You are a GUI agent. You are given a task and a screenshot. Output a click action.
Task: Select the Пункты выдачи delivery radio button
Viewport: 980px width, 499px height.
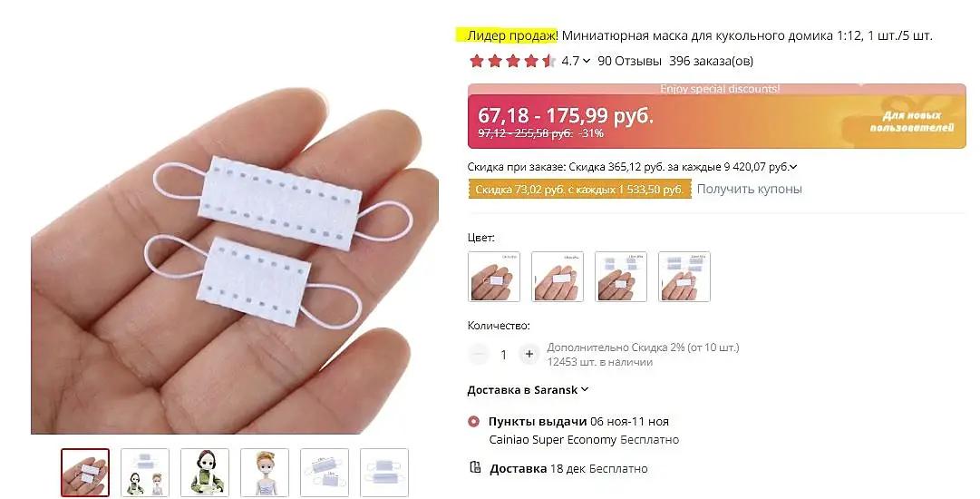(474, 422)
